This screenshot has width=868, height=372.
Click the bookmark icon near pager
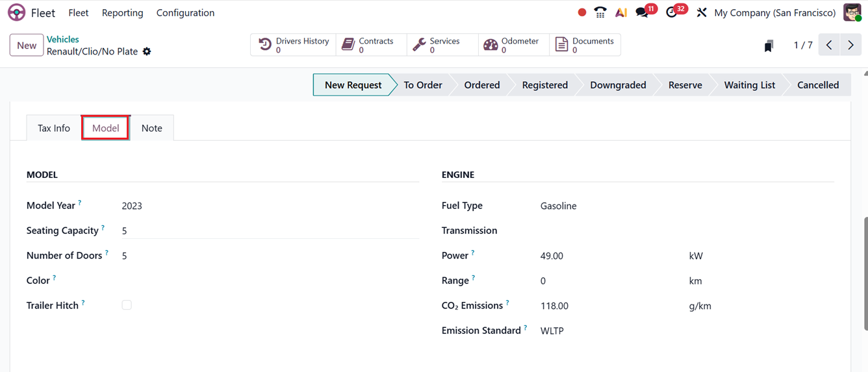(x=769, y=45)
